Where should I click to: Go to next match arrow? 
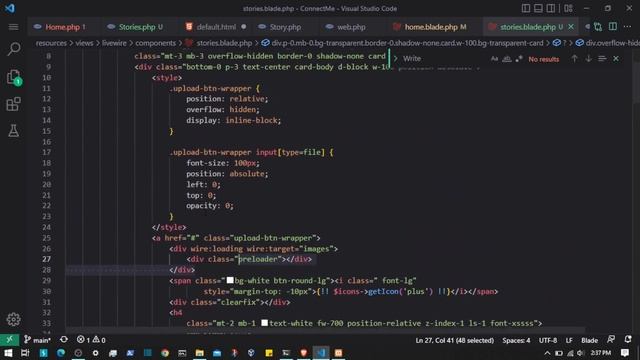coord(588,59)
